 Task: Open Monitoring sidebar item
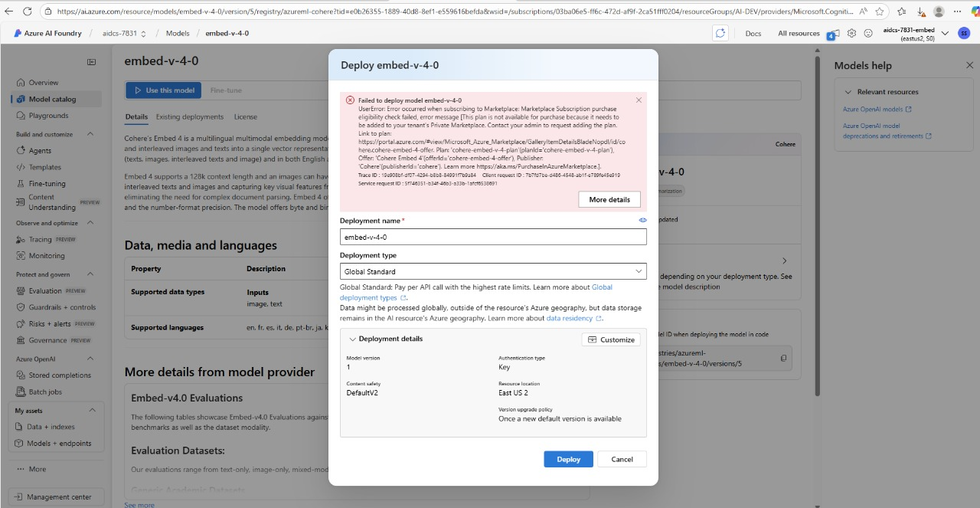click(47, 256)
